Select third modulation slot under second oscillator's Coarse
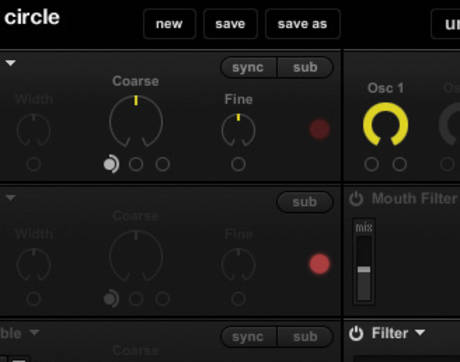Image resolution: width=460 pixels, height=362 pixels. 162,299
